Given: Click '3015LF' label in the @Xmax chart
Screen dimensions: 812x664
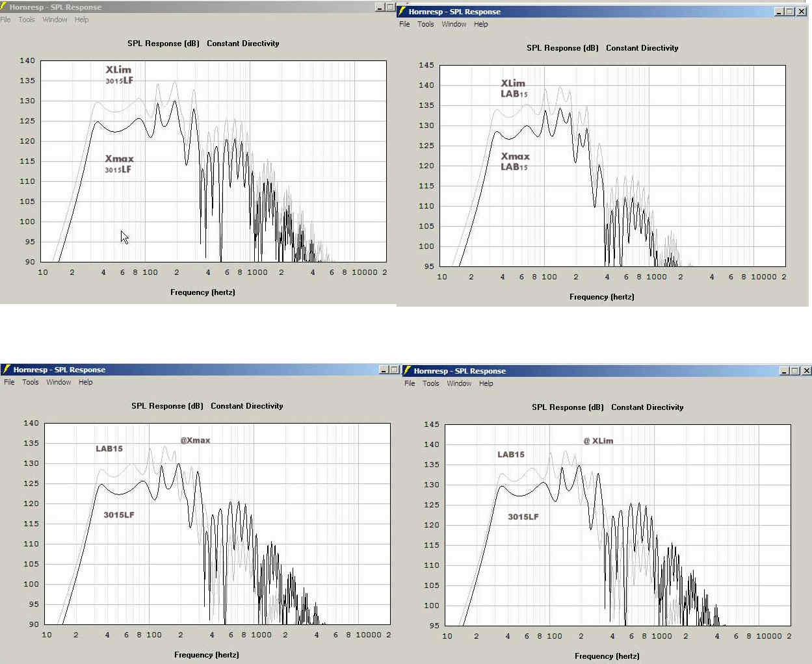Looking at the screenshot, I should pyautogui.click(x=119, y=515).
